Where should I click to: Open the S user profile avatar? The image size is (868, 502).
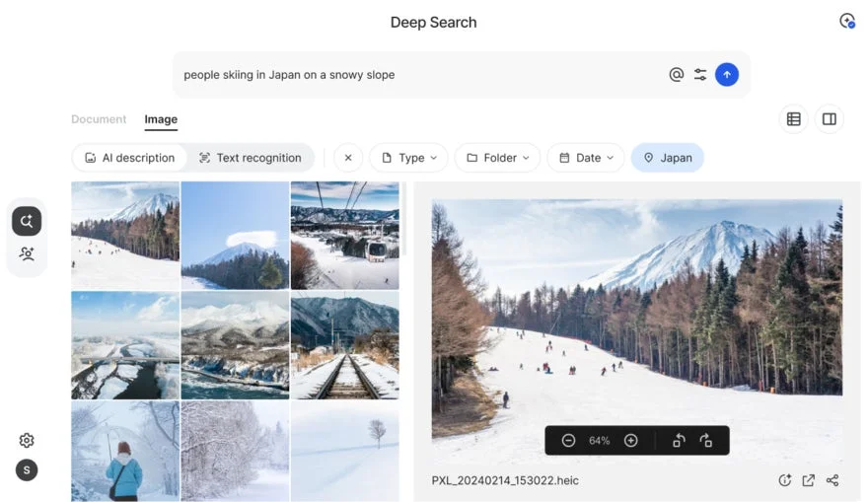pyautogui.click(x=27, y=469)
